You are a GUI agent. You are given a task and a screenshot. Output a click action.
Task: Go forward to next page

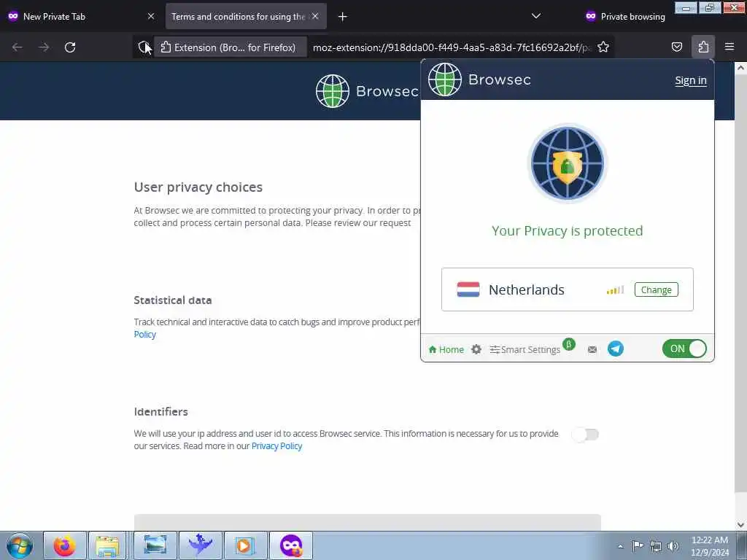coord(44,47)
